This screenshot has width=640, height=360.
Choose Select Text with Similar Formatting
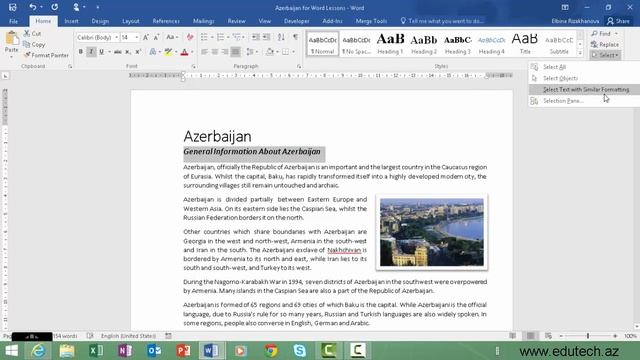[584, 89]
